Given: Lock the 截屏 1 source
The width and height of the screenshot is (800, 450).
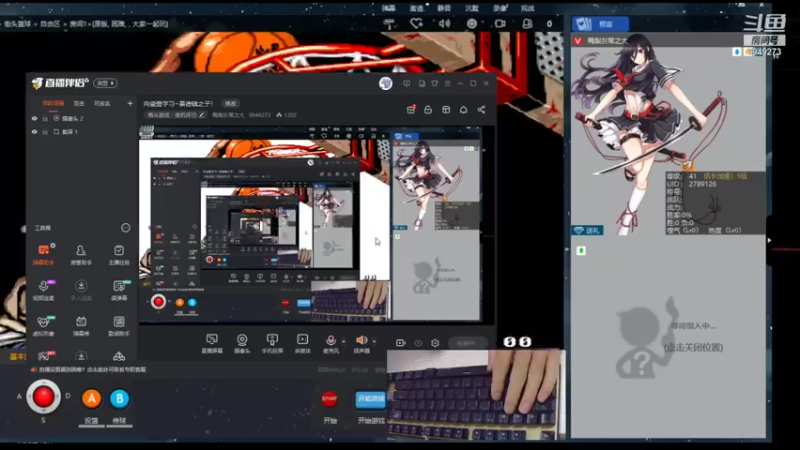Looking at the screenshot, I should (x=45, y=132).
